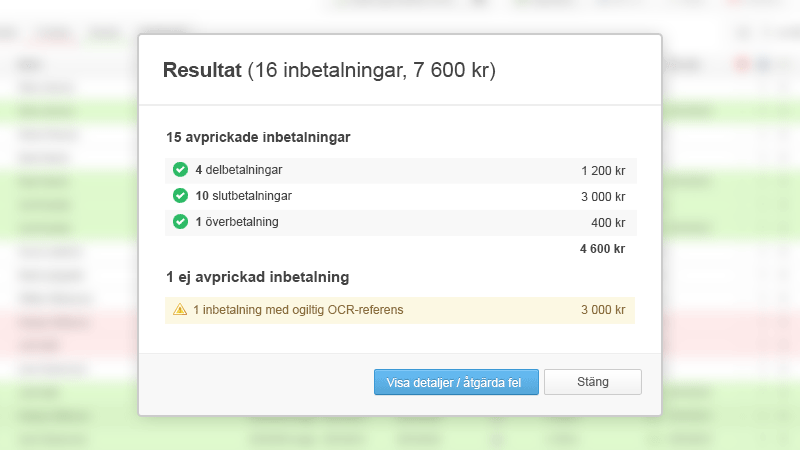The height and width of the screenshot is (450, 800).
Task: Select the "10 slutbetalningar" row label
Action: pyautogui.click(x=243, y=196)
